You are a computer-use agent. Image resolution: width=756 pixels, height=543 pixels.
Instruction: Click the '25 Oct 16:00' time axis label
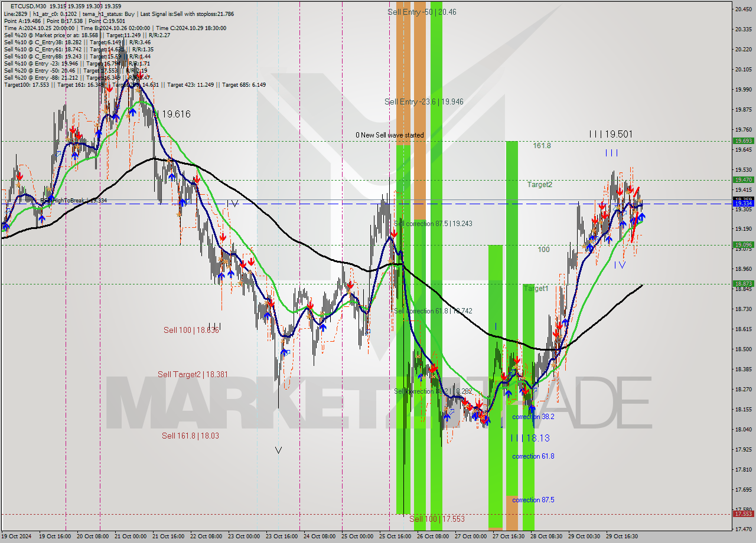[x=395, y=537]
